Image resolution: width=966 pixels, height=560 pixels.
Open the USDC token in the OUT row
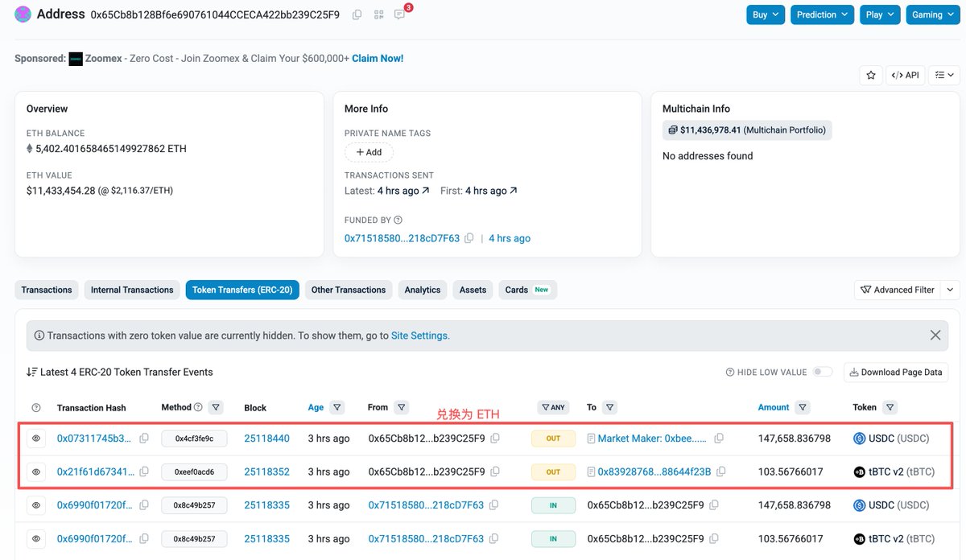(891, 439)
